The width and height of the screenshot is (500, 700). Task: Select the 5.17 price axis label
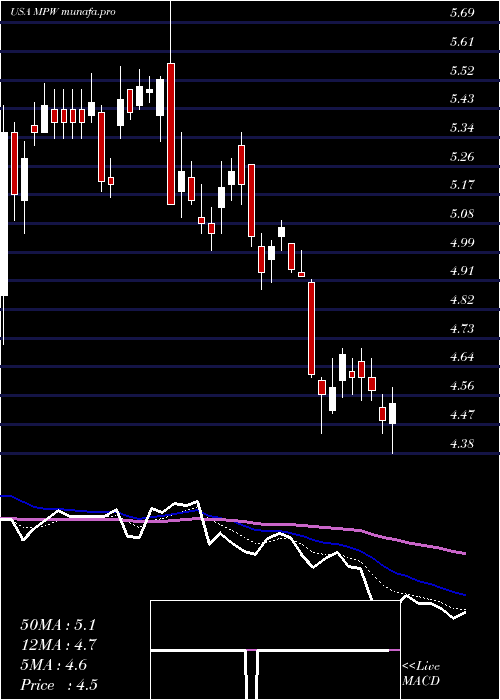point(462,185)
